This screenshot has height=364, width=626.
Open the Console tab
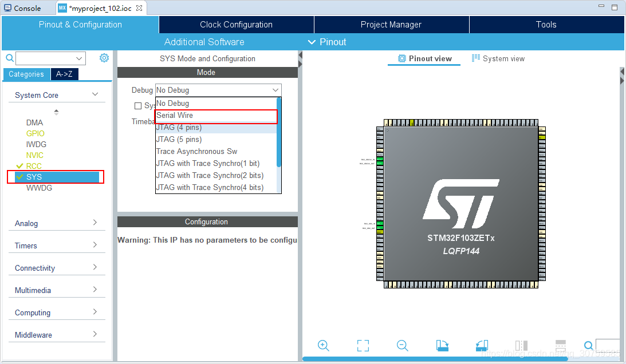(22, 8)
